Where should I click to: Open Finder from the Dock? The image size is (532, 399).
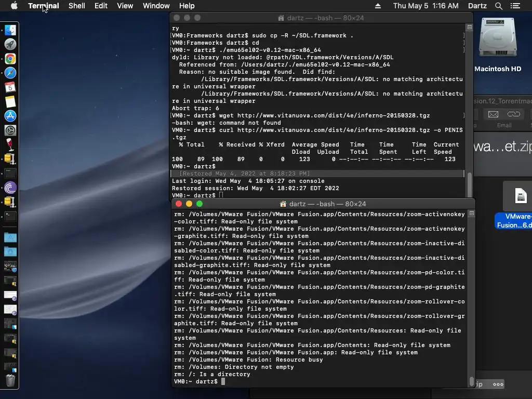click(10, 30)
